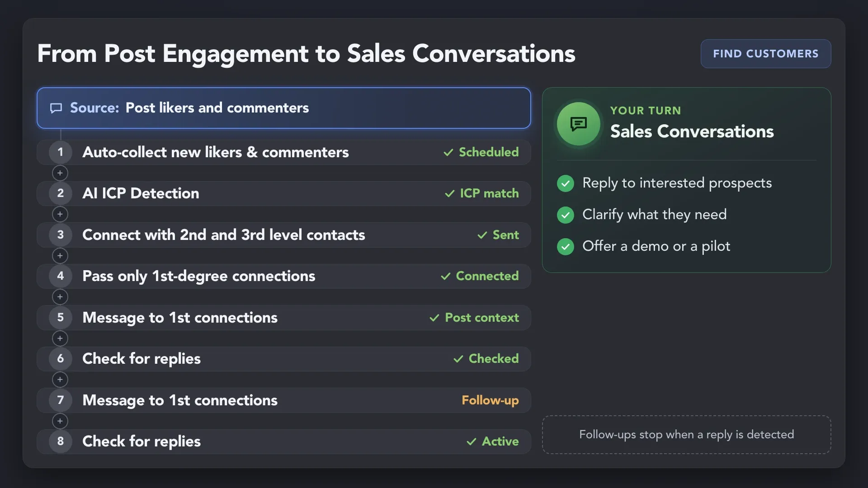Click the orange Follow-up label

pyautogui.click(x=490, y=400)
